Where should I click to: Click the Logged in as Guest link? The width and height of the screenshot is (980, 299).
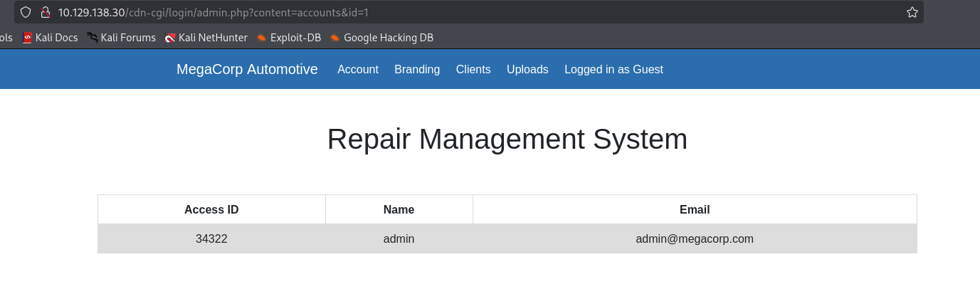pyautogui.click(x=613, y=69)
